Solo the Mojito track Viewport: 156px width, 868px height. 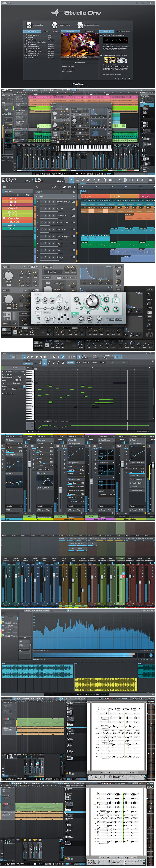[46, 244]
